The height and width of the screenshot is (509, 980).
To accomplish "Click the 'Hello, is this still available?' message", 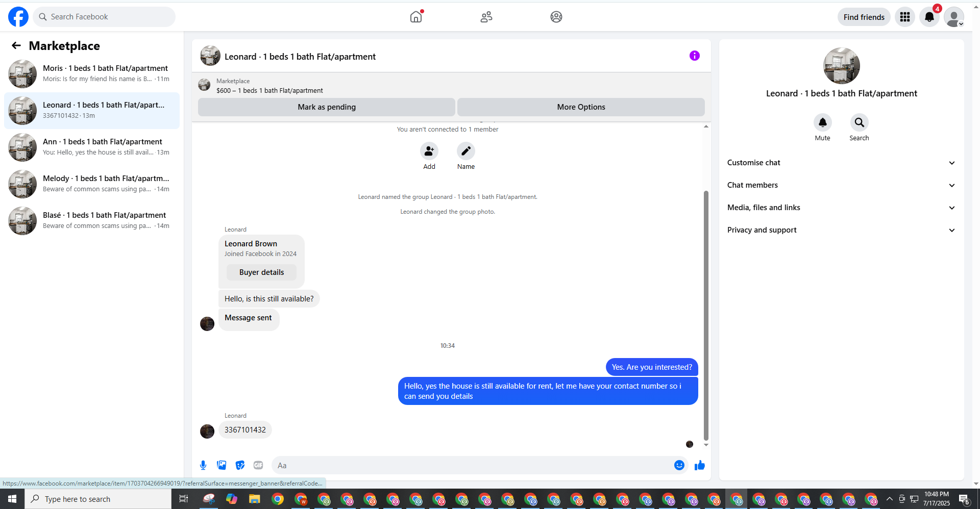I will pos(269,299).
